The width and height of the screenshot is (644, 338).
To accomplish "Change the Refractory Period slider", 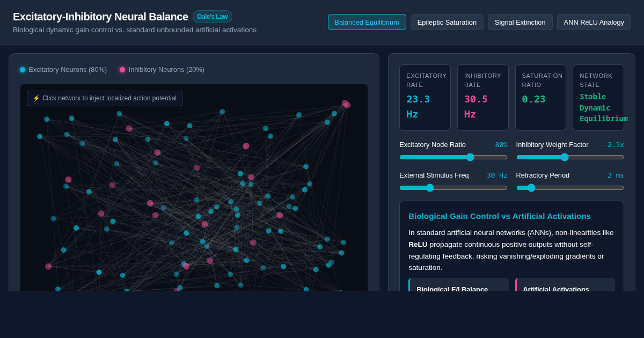I will (570, 188).
